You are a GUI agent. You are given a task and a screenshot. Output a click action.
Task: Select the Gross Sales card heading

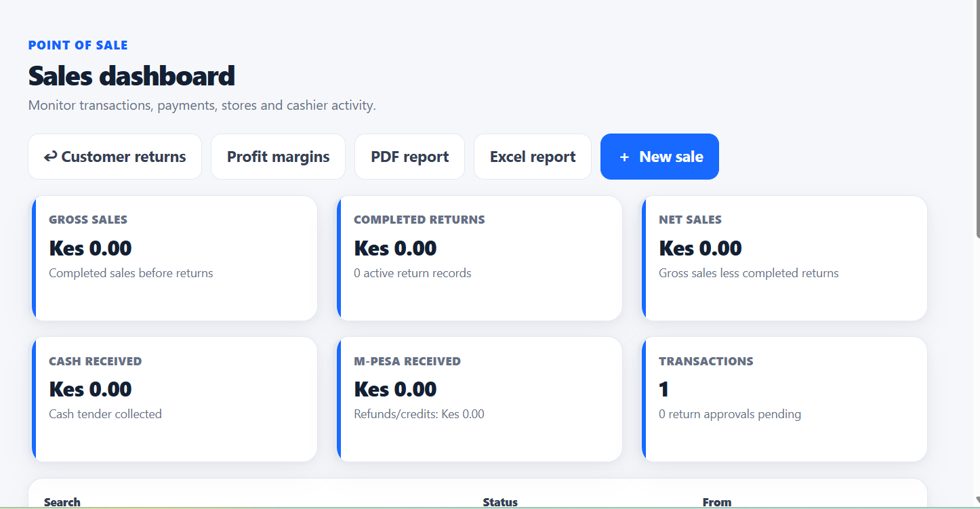(88, 220)
